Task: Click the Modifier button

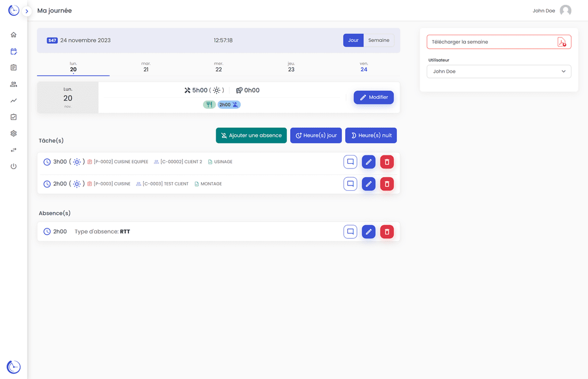Action: pos(373,97)
